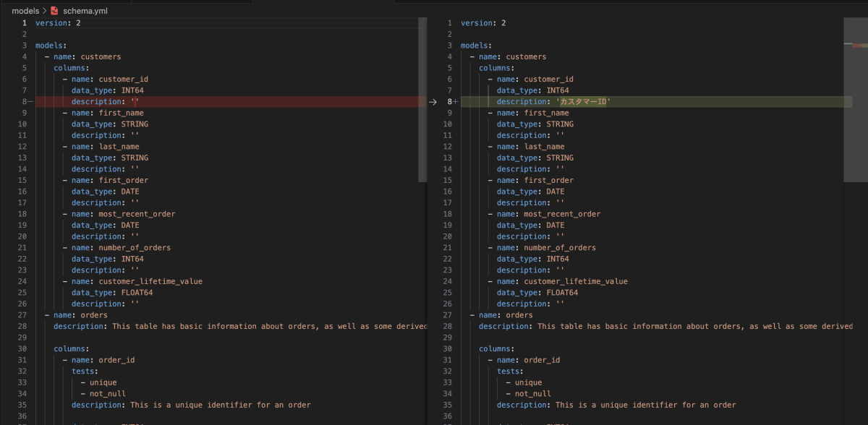Image resolution: width=868 pixels, height=425 pixels.
Task: Click the orders table description in right pane
Action: point(665,326)
